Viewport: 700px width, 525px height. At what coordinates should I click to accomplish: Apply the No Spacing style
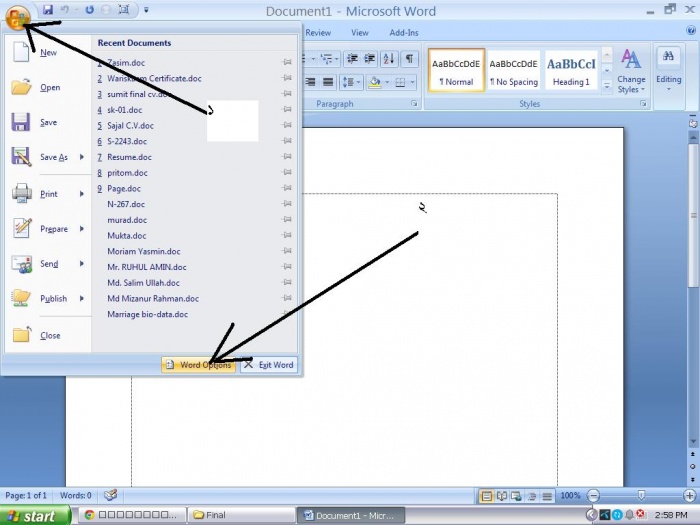(x=513, y=71)
